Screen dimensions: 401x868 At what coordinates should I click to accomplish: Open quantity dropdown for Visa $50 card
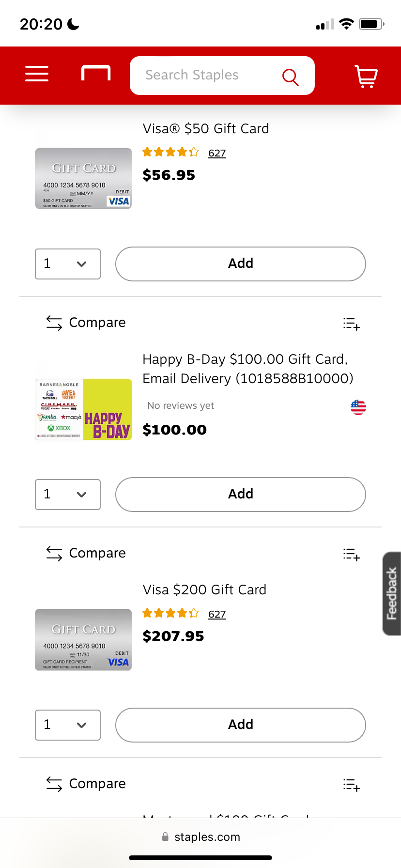68,264
